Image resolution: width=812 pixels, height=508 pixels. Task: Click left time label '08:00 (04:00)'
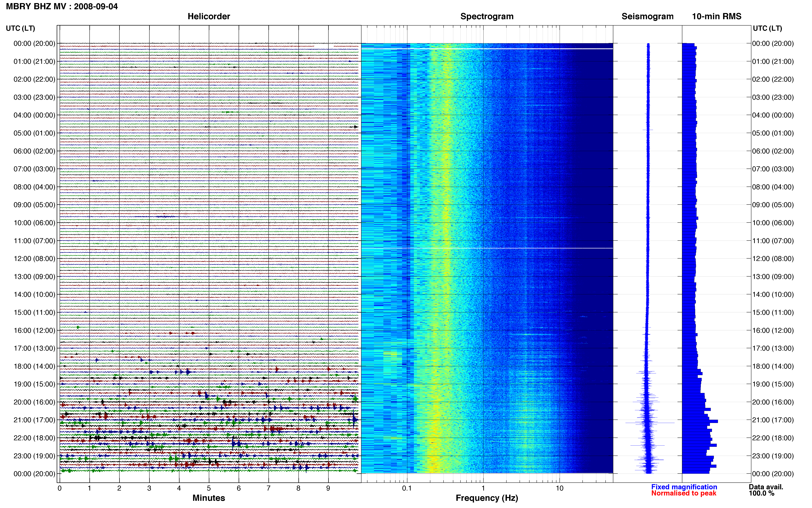(x=34, y=187)
